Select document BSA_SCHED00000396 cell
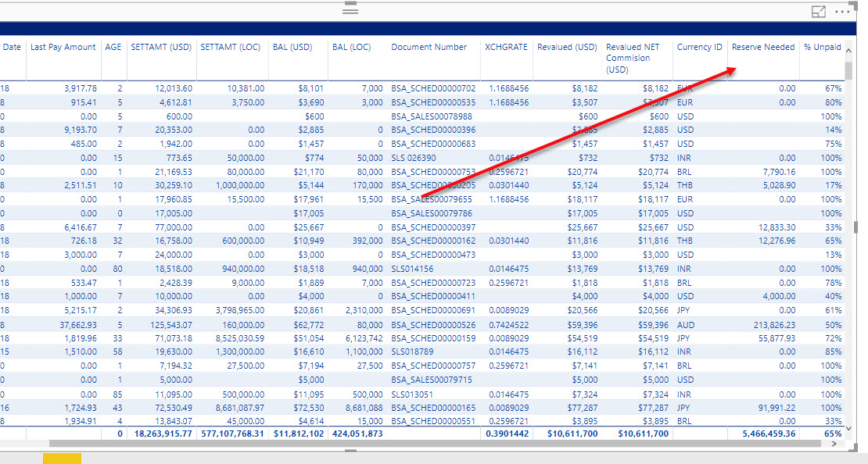 coord(433,130)
